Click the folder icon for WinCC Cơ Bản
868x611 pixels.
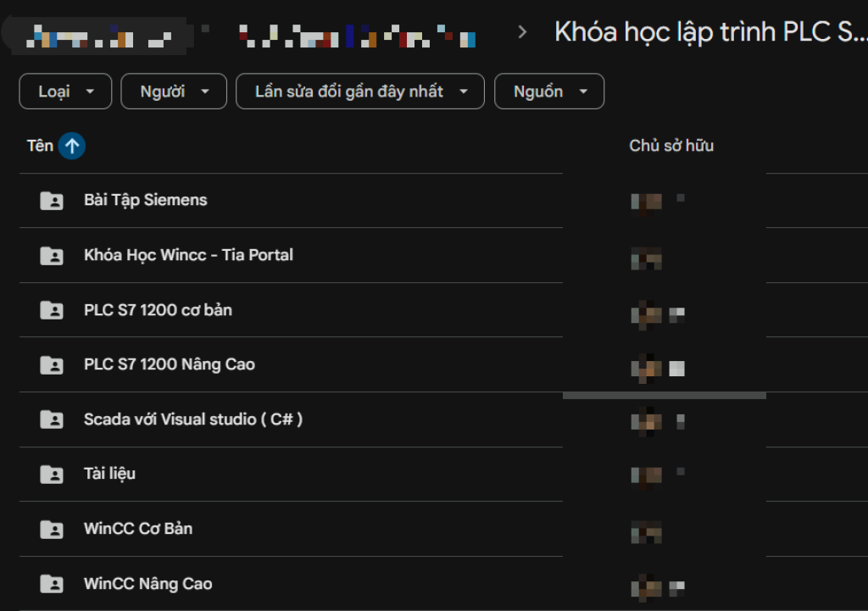[x=52, y=530]
